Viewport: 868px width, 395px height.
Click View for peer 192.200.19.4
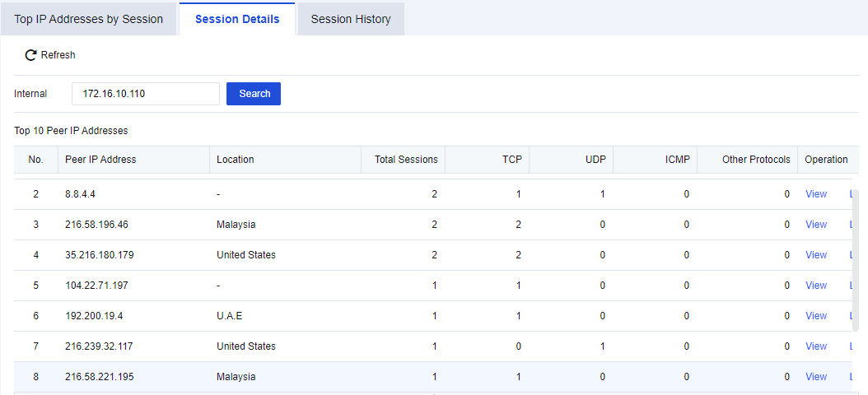tap(815, 316)
